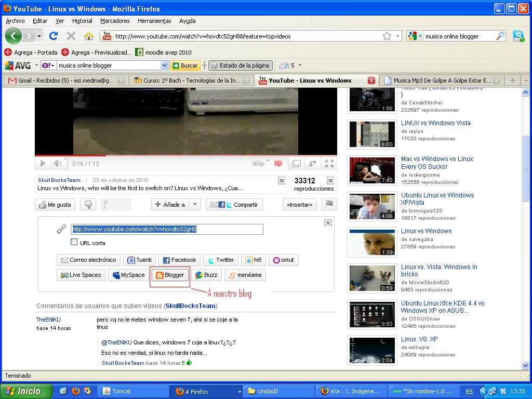Share the video on MySpace
Image resolution: width=532 pixels, height=399 pixels.
pyautogui.click(x=129, y=275)
